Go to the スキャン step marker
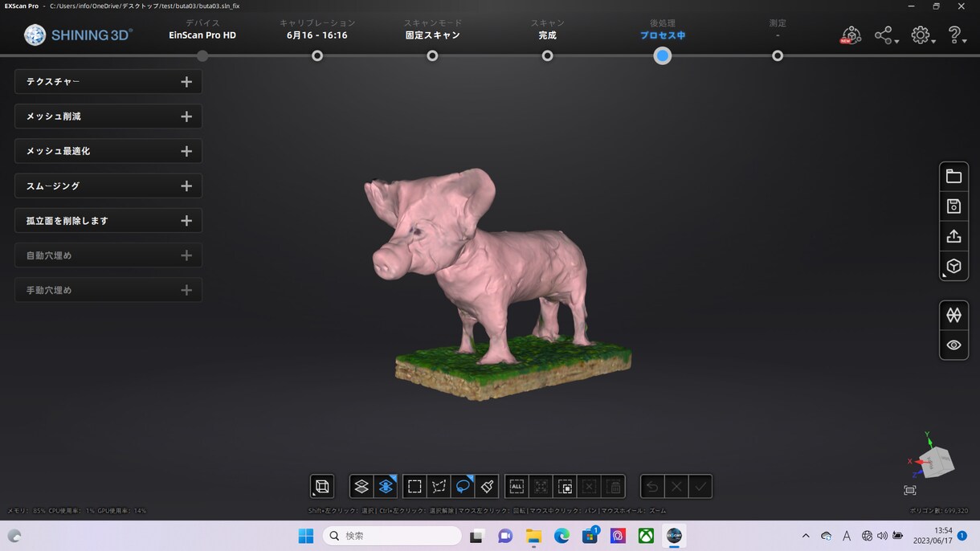Viewport: 980px width, 551px height. coord(547,55)
